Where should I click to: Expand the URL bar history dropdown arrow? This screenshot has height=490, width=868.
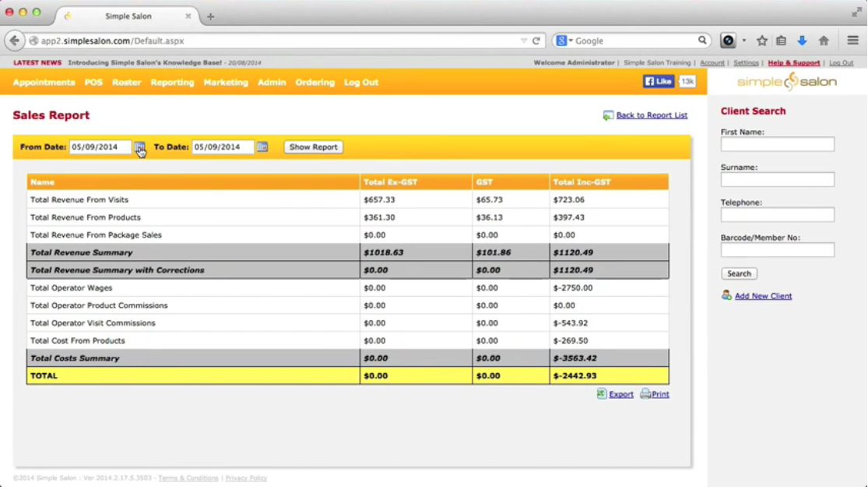click(x=524, y=41)
